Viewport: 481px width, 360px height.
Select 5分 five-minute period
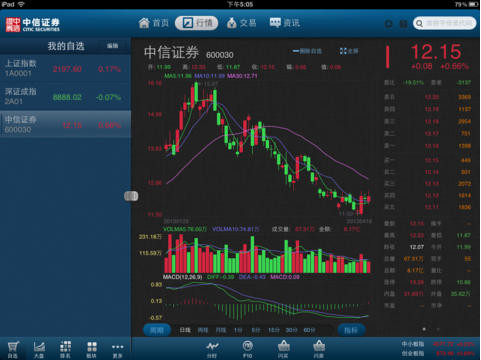pyautogui.click(x=256, y=330)
